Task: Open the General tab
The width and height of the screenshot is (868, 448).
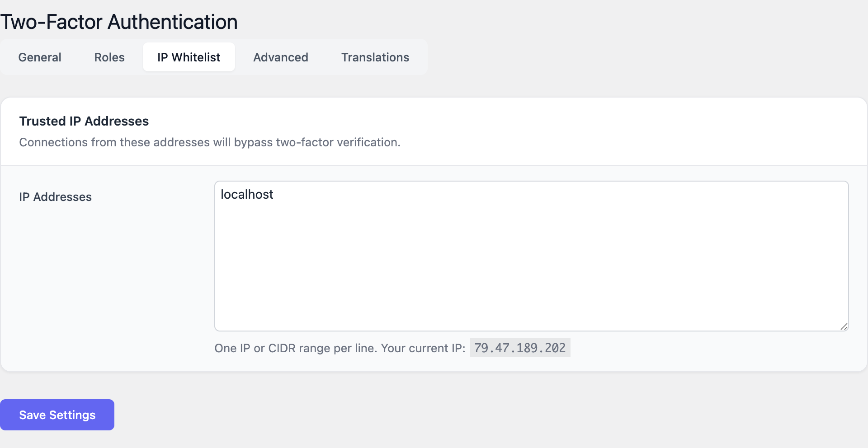Action: pyautogui.click(x=40, y=57)
